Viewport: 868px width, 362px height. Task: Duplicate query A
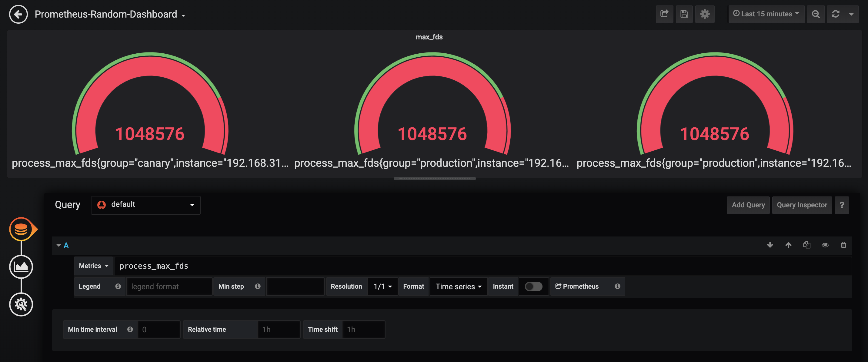807,245
